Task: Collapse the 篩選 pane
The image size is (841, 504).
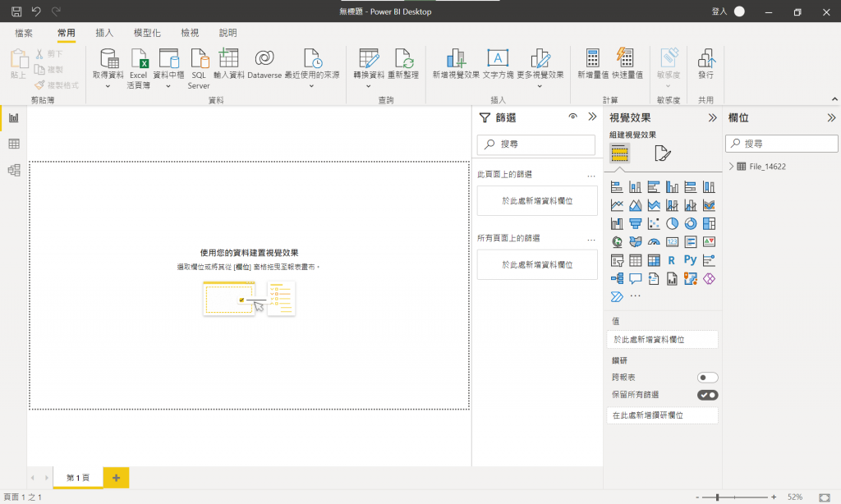Action: coord(592,117)
